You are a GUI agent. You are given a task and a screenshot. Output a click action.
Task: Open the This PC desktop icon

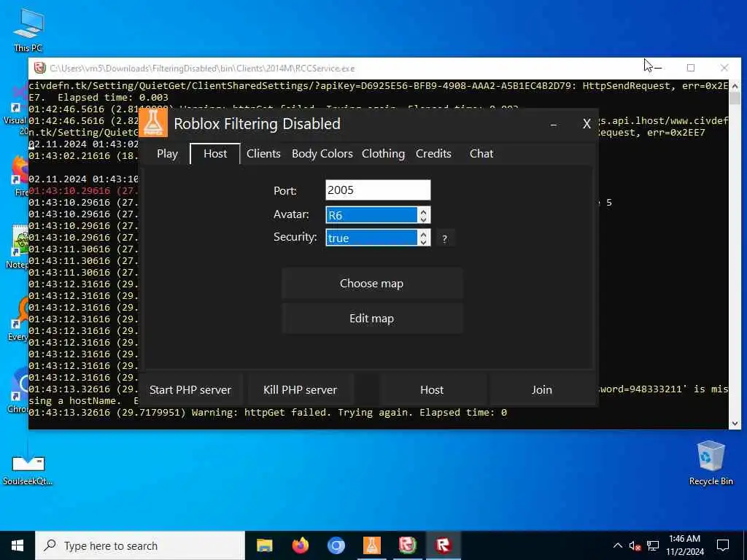tap(28, 29)
